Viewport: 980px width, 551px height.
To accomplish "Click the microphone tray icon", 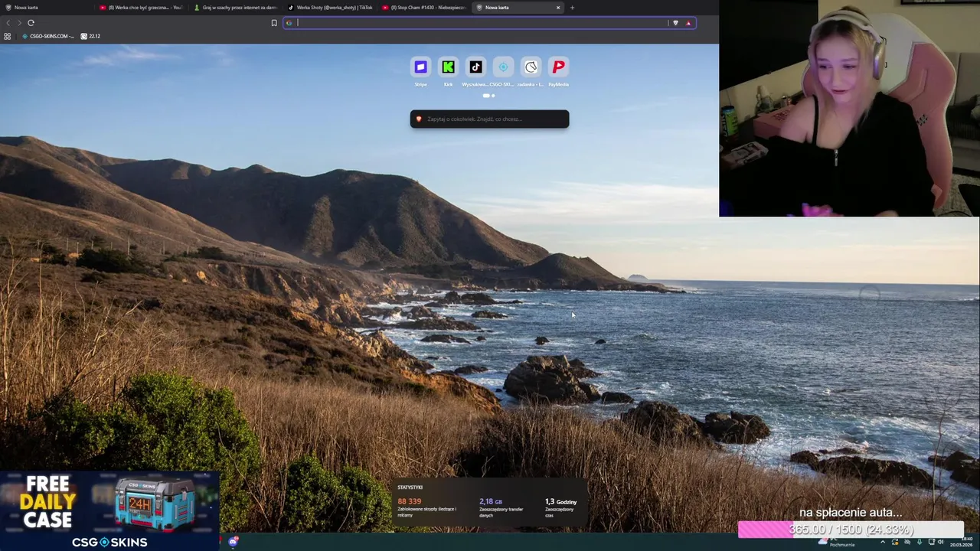I will point(920,542).
